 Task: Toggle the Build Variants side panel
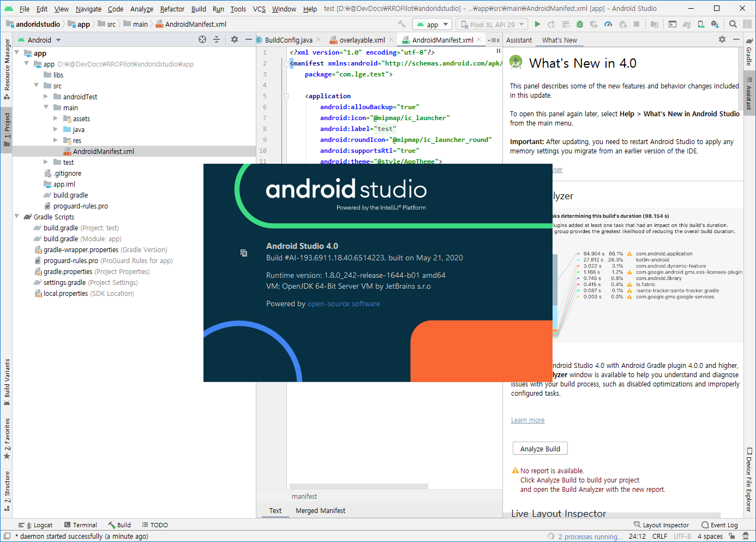(x=7, y=382)
